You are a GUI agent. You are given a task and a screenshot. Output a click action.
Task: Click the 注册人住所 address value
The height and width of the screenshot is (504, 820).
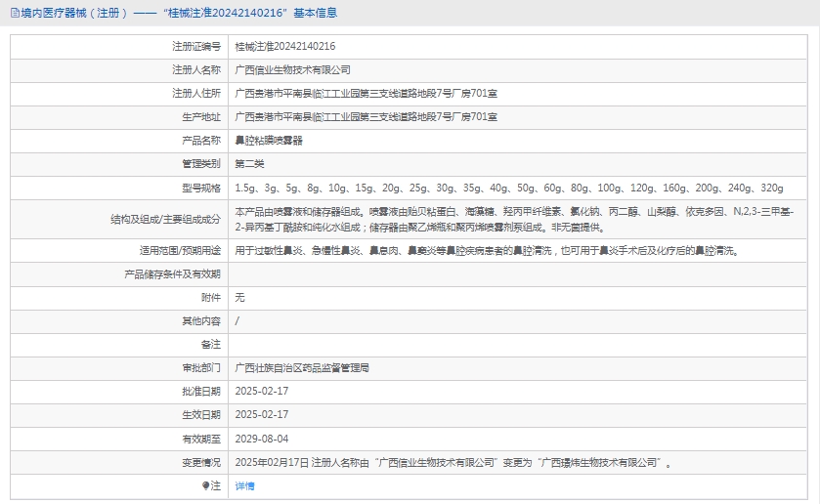pyautogui.click(x=366, y=94)
